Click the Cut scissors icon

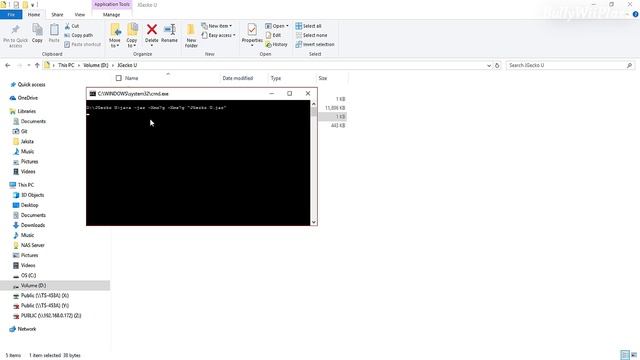tap(67, 26)
